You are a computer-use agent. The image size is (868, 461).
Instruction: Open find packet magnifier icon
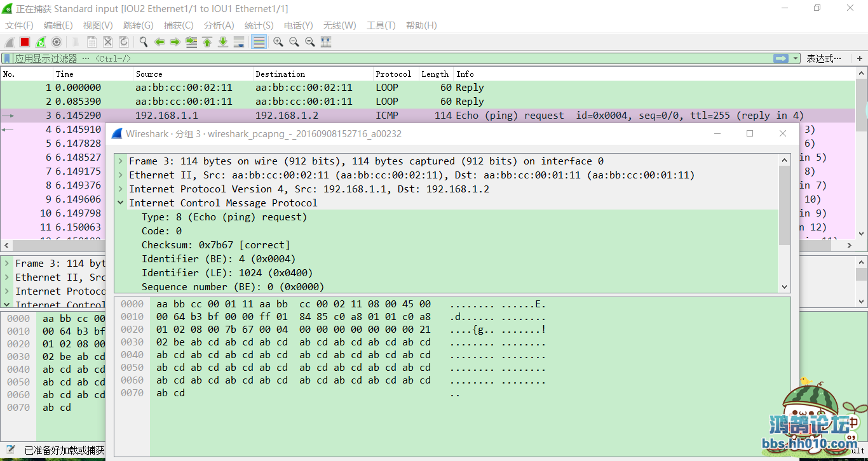click(144, 42)
